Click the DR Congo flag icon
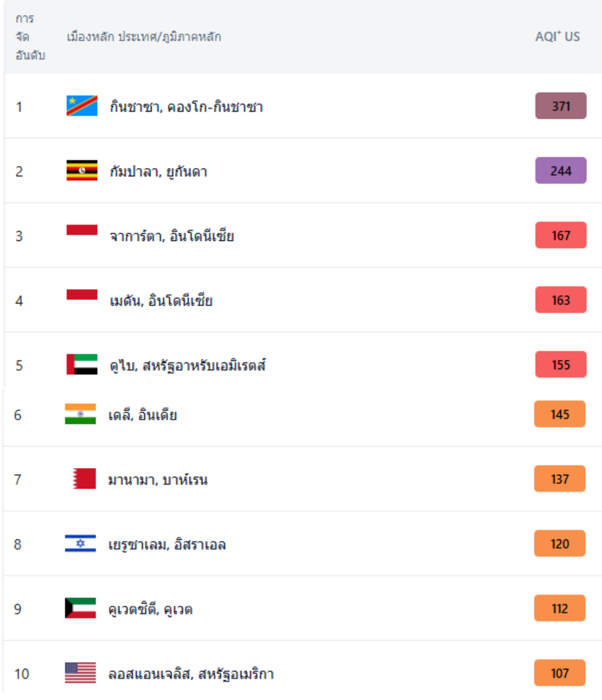Screen dimensions: 602x700 coord(82,106)
